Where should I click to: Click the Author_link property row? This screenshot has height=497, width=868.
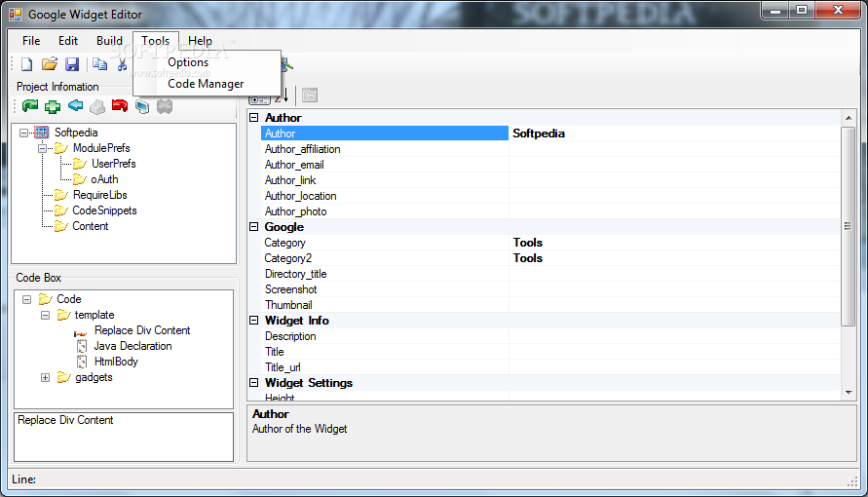[550, 180]
